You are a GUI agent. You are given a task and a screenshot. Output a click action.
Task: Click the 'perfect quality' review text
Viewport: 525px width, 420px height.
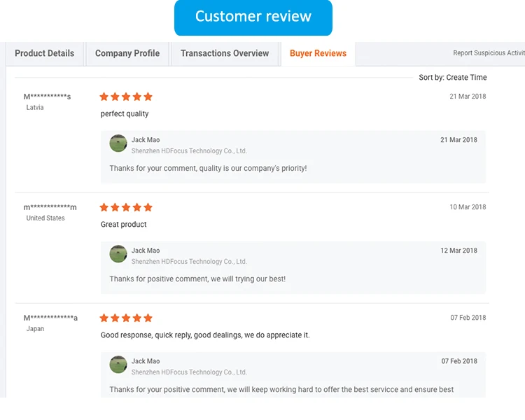click(x=125, y=114)
